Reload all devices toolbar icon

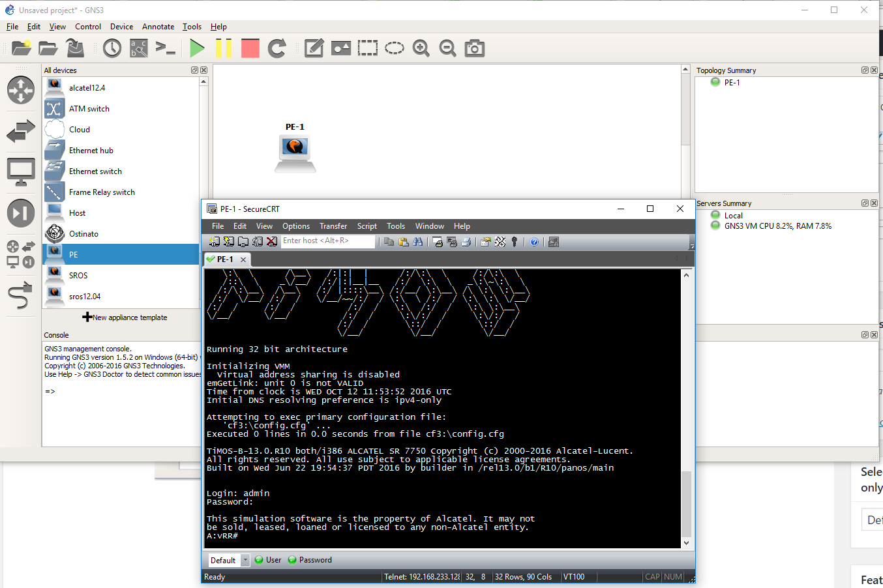(x=277, y=48)
